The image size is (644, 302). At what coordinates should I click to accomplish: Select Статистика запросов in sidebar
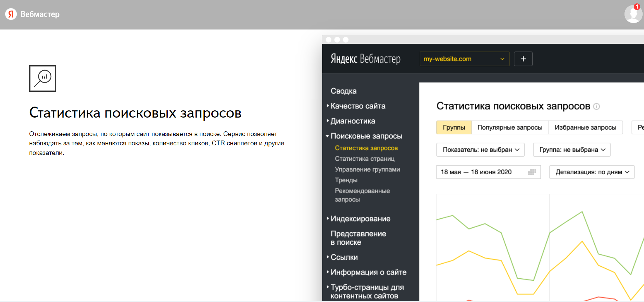click(366, 148)
